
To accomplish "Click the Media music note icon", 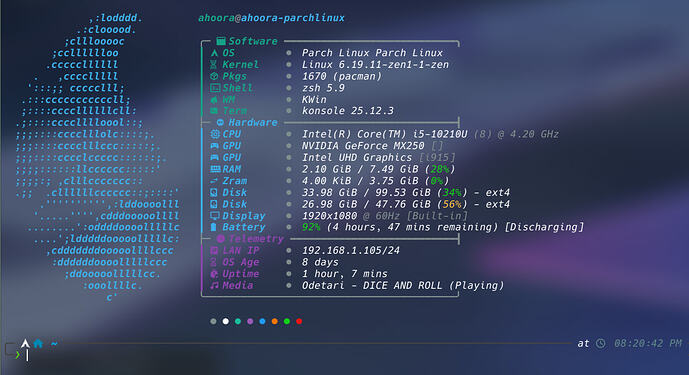I will pos(214,286).
